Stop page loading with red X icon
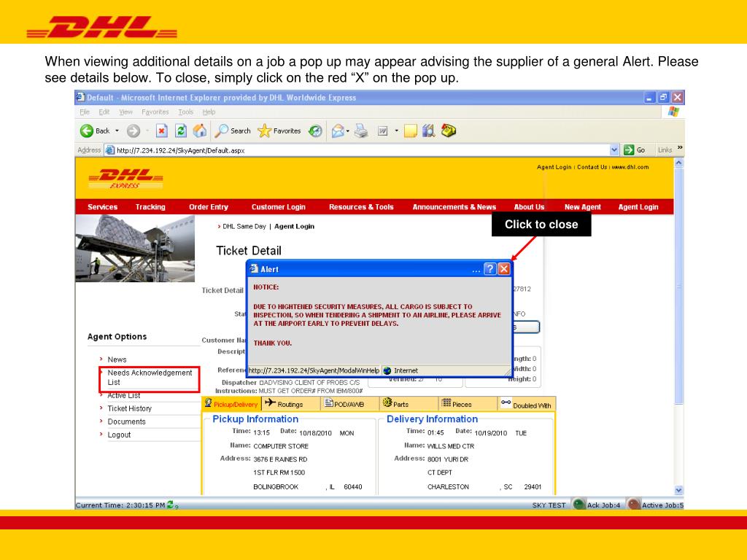This screenshot has height=560, width=747. pos(162,131)
